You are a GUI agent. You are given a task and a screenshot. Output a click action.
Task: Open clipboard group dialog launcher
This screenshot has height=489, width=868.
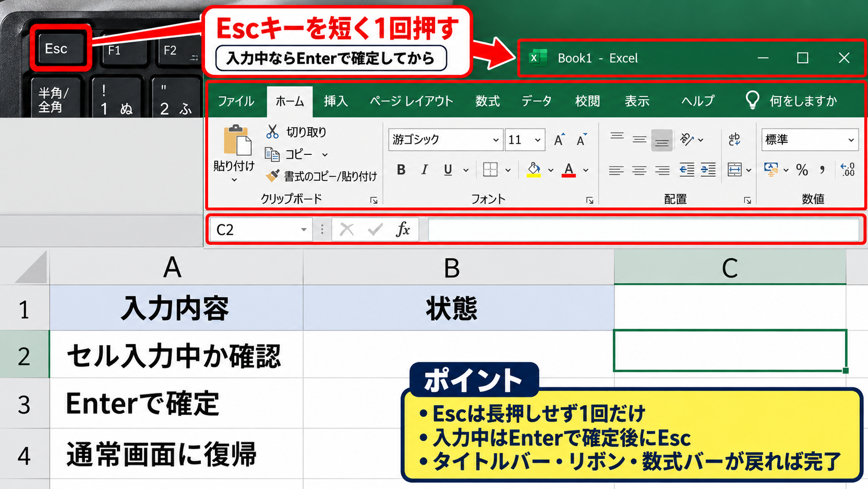(x=374, y=201)
